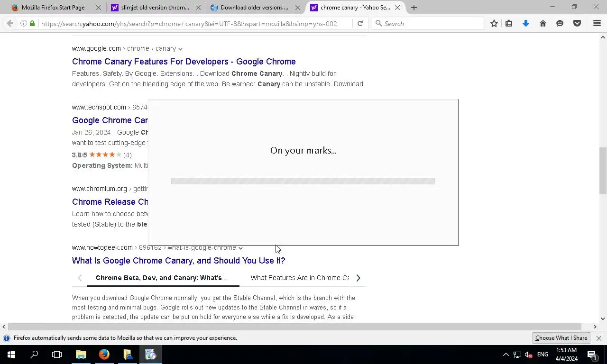Screen dimensions: 607x364
Task: Click the On your marks progress bar
Action: click(x=303, y=181)
